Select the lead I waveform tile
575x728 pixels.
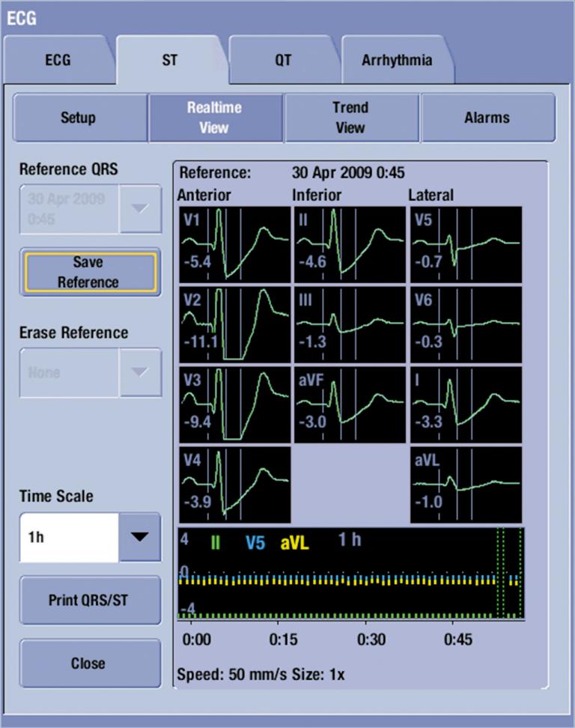(466, 405)
